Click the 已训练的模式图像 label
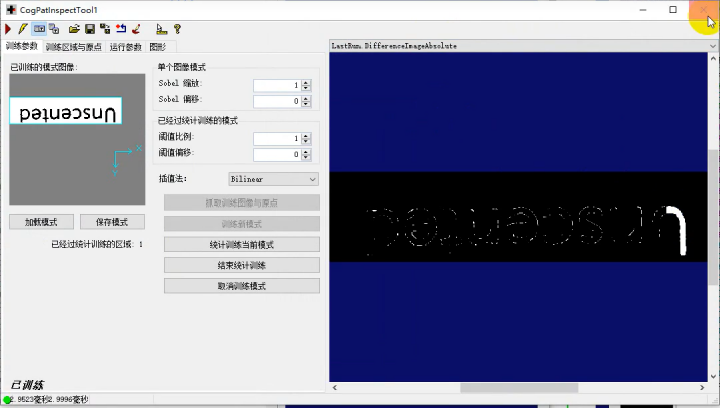The width and height of the screenshot is (720, 408). pos(44,67)
